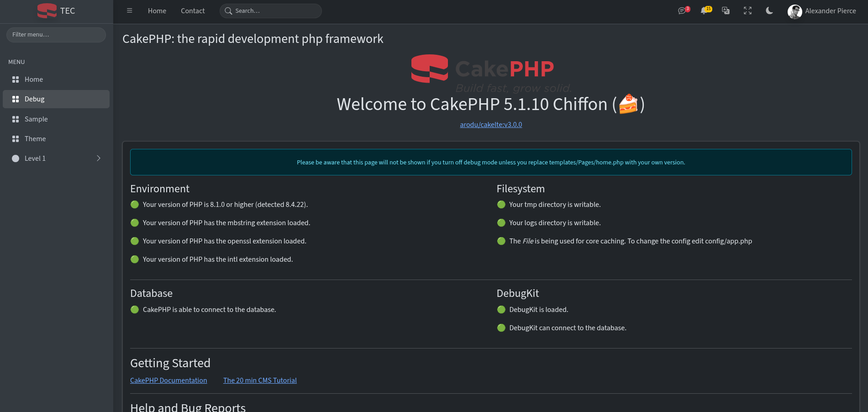Image resolution: width=868 pixels, height=412 pixels.
Task: Click the green dot by core caching line
Action: pyautogui.click(x=501, y=241)
